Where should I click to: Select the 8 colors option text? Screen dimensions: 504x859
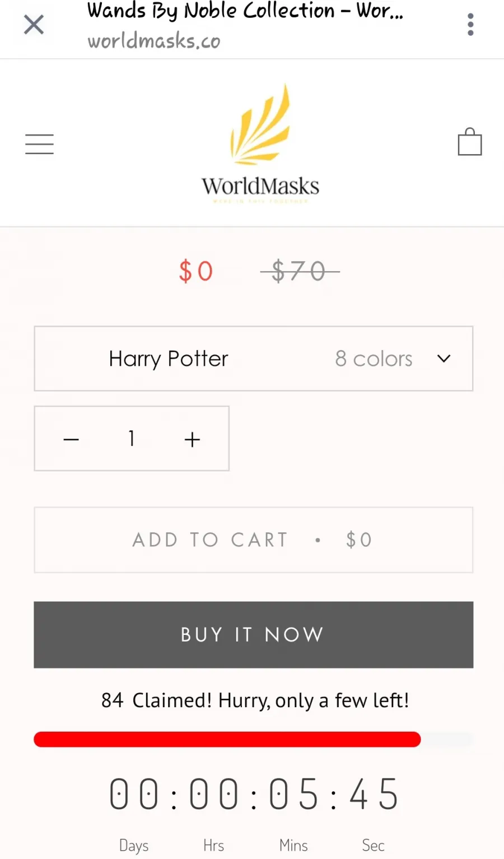374,359
